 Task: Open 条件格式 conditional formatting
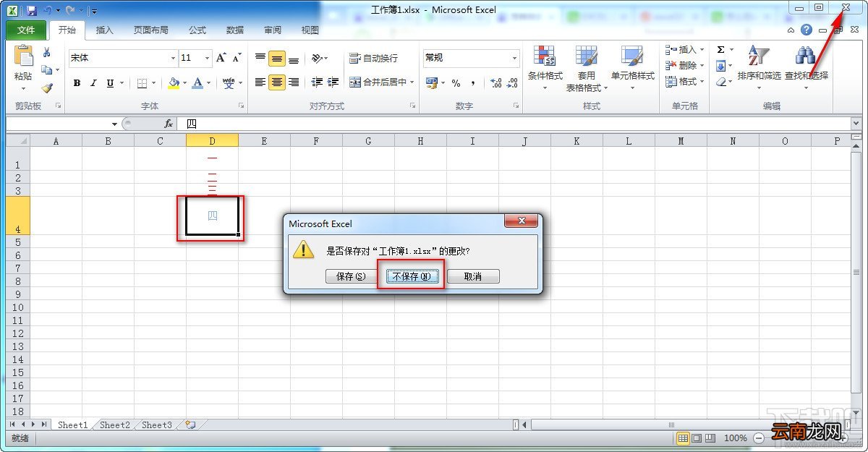545,69
